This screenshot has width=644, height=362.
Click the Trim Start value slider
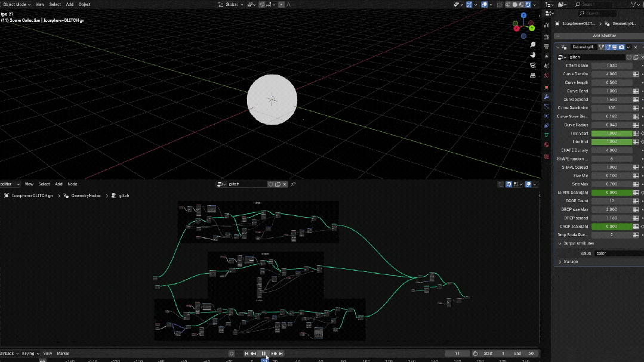[x=611, y=134]
